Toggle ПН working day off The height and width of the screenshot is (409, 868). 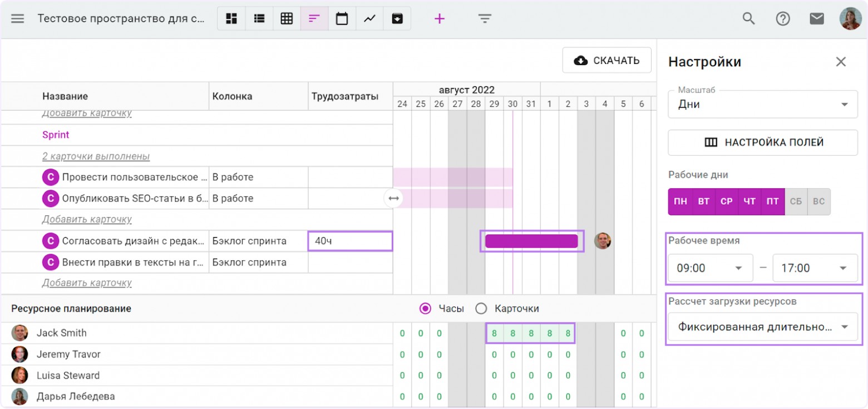coord(680,201)
